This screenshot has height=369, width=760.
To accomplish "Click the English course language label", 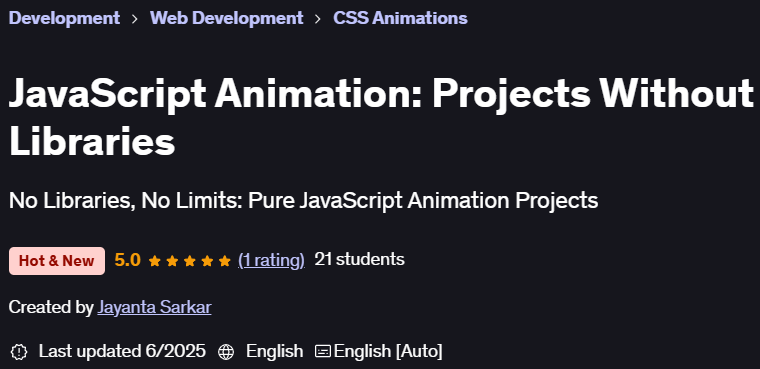I will click(274, 351).
